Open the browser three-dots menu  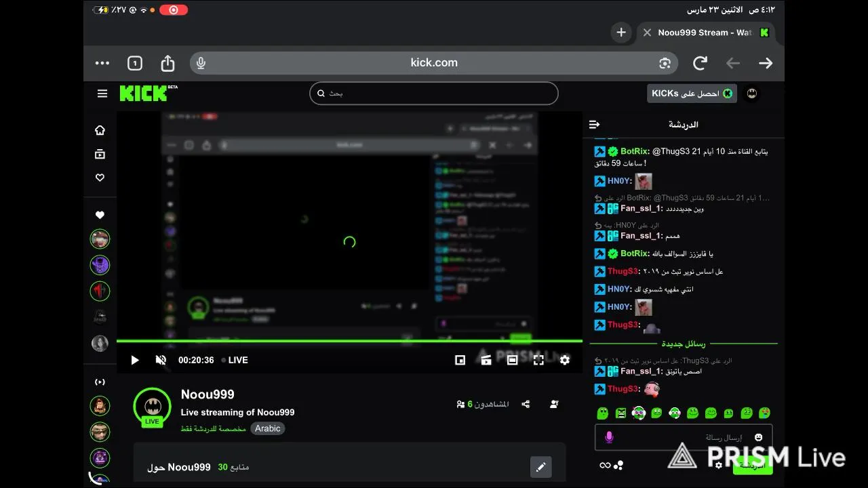click(x=102, y=63)
